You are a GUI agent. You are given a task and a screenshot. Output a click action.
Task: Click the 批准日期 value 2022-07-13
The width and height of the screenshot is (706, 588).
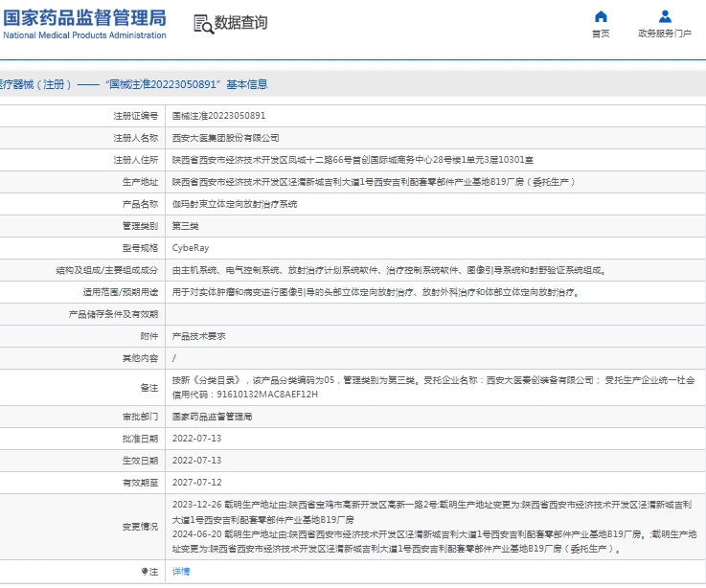[196, 439]
